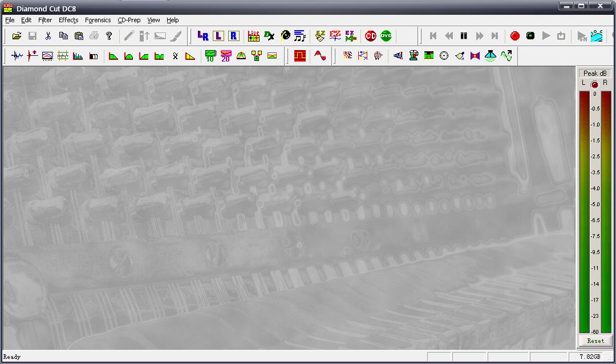Image resolution: width=616 pixels, height=364 pixels.
Task: Open the File menu
Action: [10, 20]
